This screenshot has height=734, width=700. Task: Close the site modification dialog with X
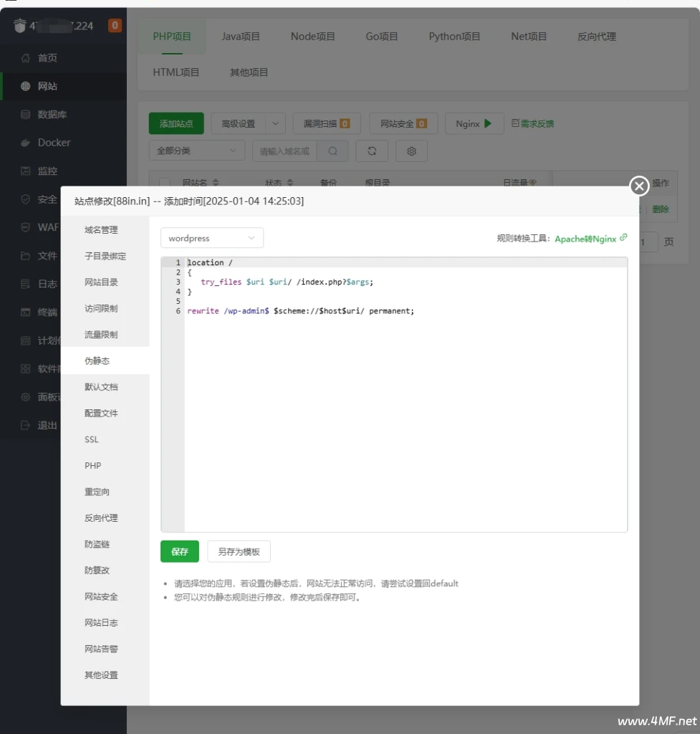pos(638,186)
